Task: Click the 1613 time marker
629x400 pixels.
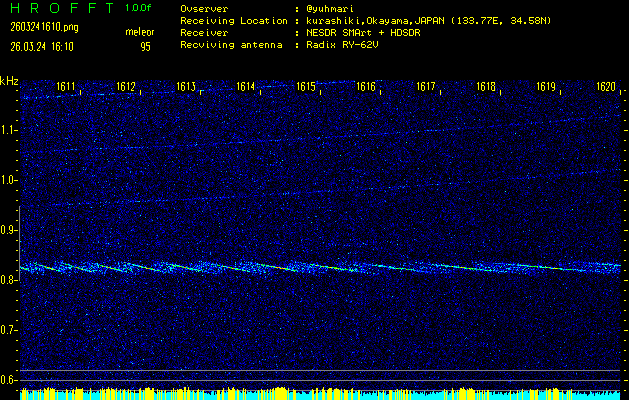Action: tap(186, 87)
